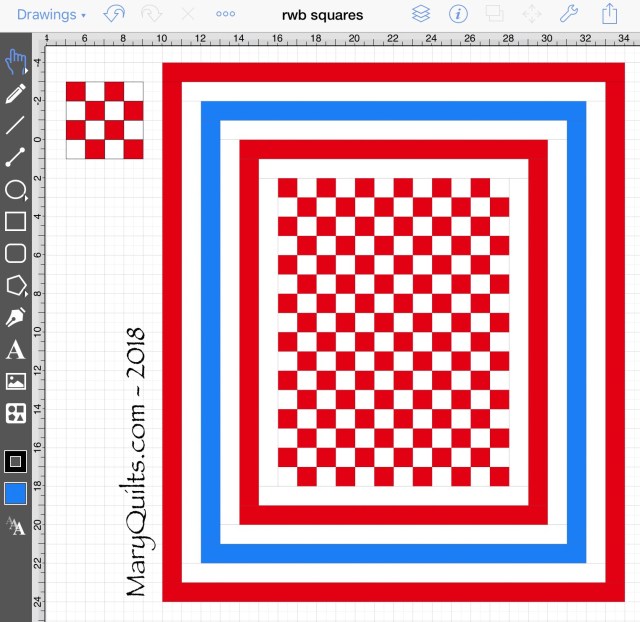Open the blue fill color swatch
This screenshot has height=622, width=640.
pos(15,493)
